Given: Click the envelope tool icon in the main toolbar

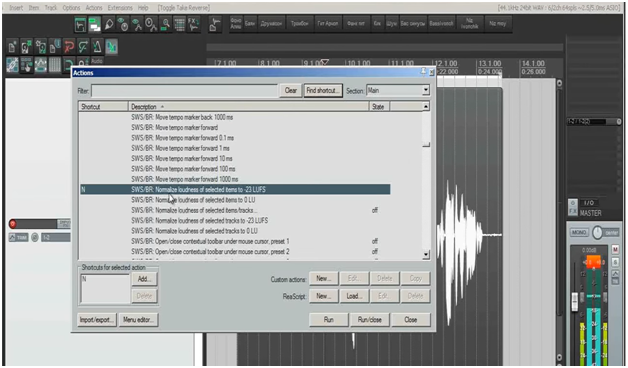Looking at the screenshot, I should click(81, 25).
